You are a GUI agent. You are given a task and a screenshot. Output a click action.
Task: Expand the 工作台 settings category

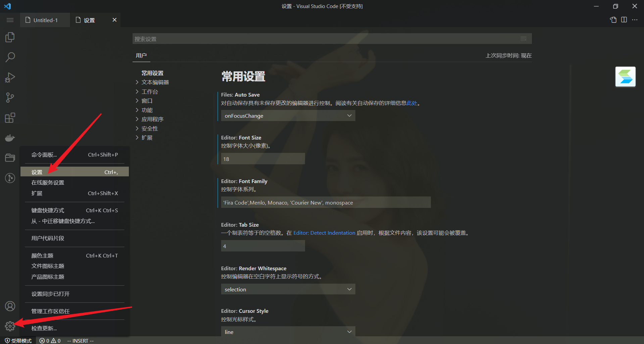147,92
